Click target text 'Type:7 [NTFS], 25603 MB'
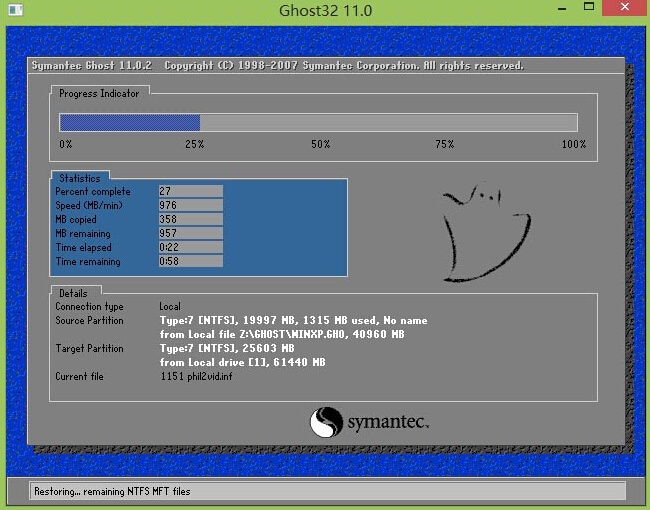This screenshot has height=510, width=650. click(227, 348)
